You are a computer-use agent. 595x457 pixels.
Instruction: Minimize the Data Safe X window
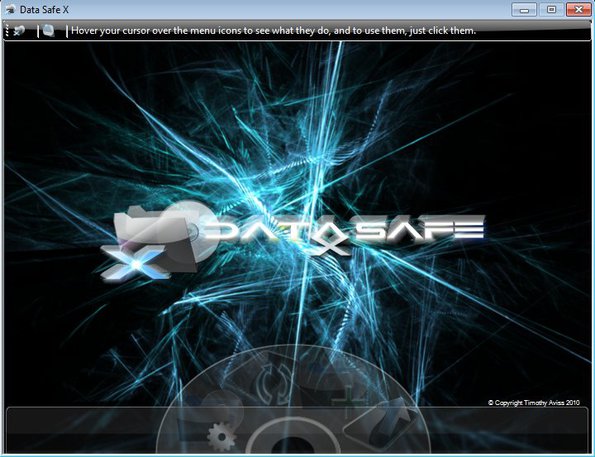[x=524, y=9]
